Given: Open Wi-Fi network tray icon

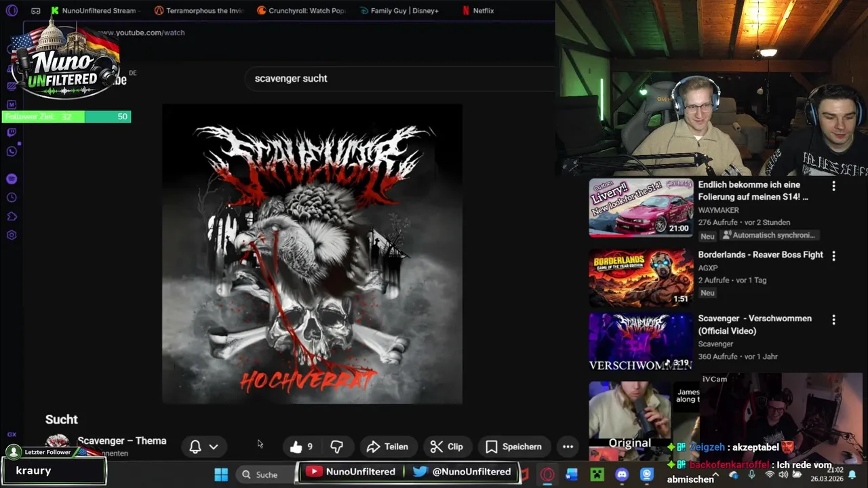Looking at the screenshot, I should coord(769,474).
